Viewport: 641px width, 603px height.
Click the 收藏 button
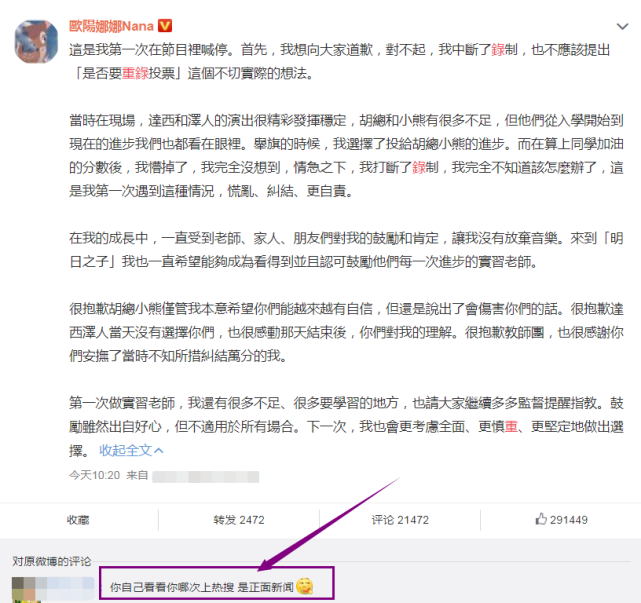click(x=78, y=520)
